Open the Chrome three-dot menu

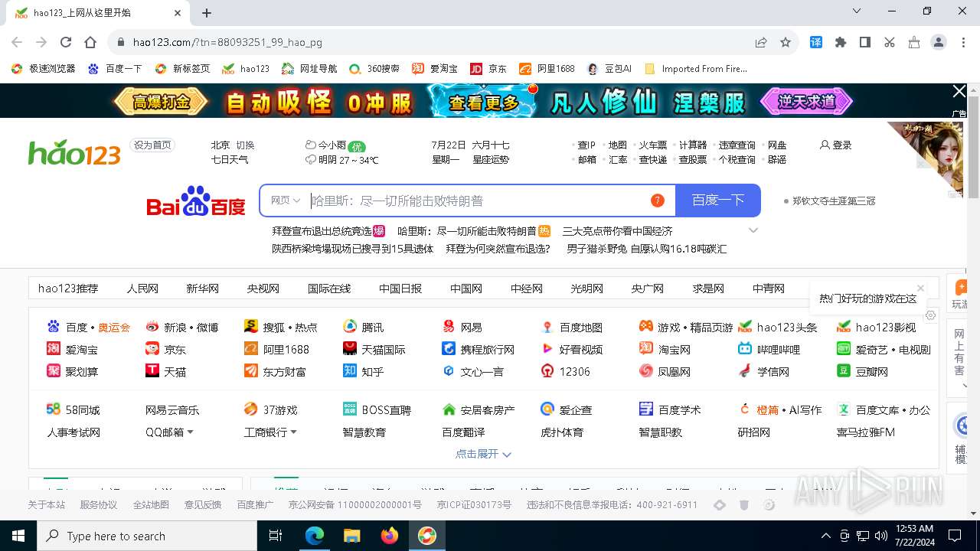coord(962,42)
